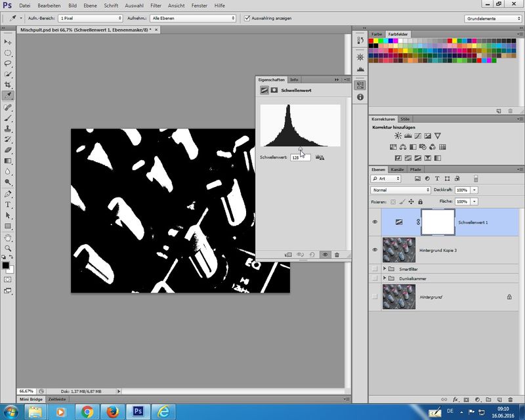Viewport: 525px width, 420px height.
Task: Switch to the Kanäle tab
Action: pos(398,169)
